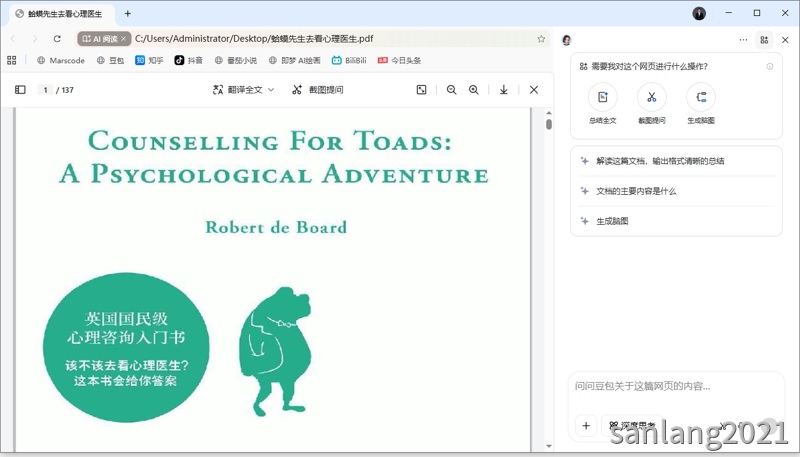Toggle the PDF sidebar panel icon

pyautogui.click(x=20, y=90)
